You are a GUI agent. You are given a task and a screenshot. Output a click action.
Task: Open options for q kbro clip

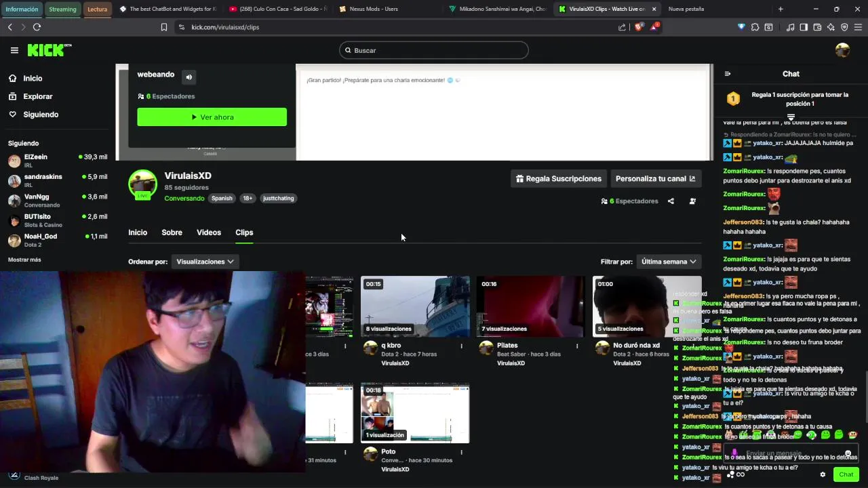coord(461,346)
